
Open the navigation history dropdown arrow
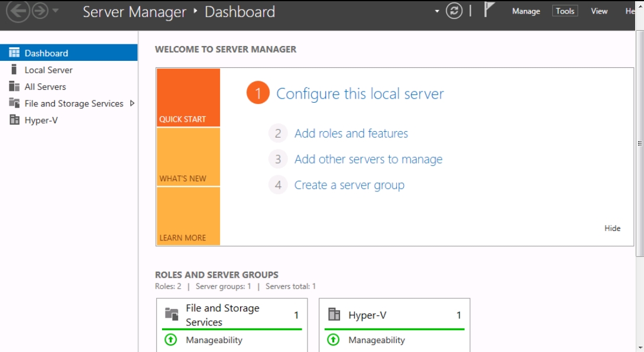pyautogui.click(x=56, y=11)
